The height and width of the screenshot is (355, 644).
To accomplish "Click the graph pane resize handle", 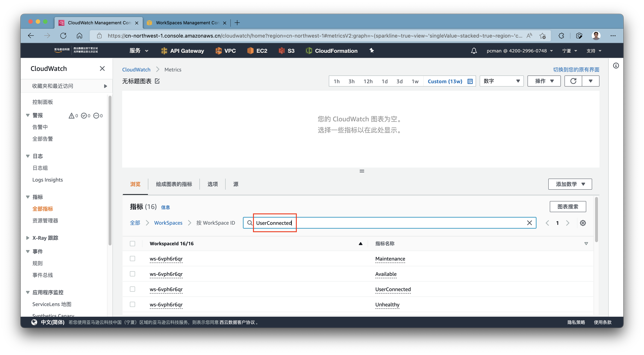I will 362,171.
